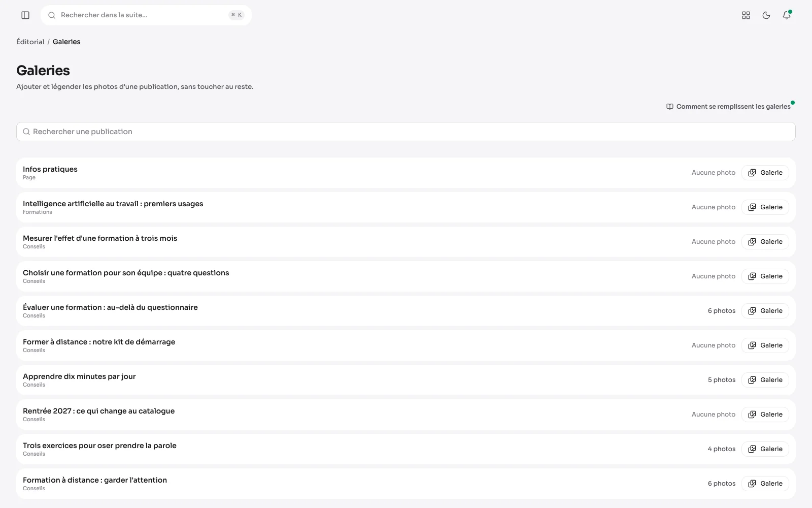Select 'Rentrée 2027 : ce qui change au catalogue'
Image resolution: width=812 pixels, height=508 pixels.
(x=99, y=411)
